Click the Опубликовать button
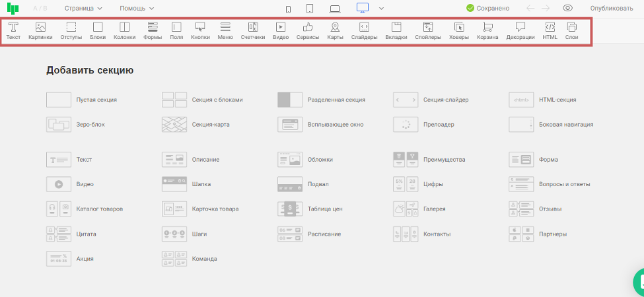644x297 pixels. 612,9
